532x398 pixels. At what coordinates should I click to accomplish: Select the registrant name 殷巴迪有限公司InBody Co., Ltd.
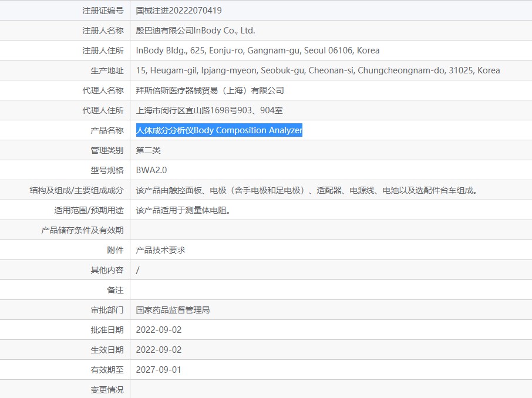tap(195, 31)
